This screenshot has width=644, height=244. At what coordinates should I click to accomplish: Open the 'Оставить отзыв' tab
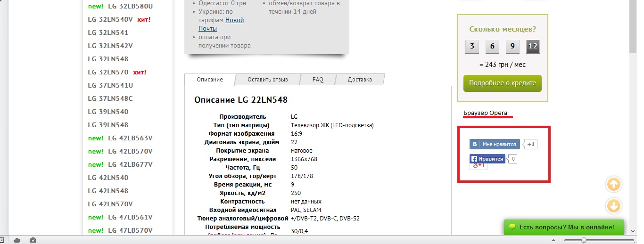(268, 80)
